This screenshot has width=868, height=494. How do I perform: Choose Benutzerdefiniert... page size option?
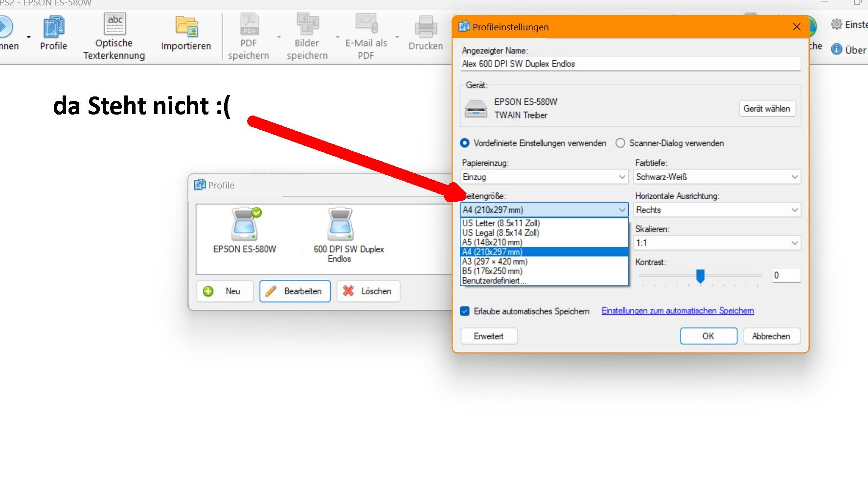544,281
